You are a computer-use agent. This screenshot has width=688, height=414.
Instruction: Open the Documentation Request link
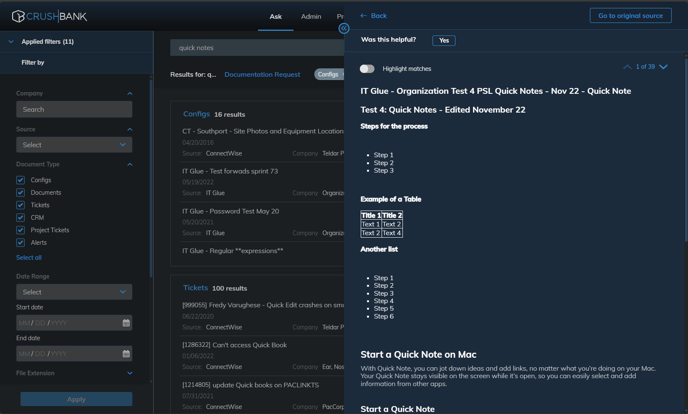[262, 75]
